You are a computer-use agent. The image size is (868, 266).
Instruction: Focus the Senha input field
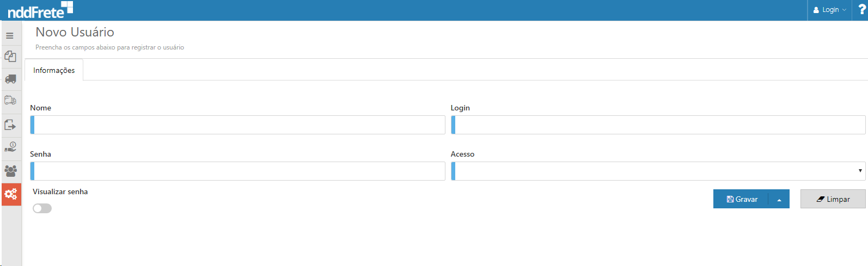[x=237, y=171]
